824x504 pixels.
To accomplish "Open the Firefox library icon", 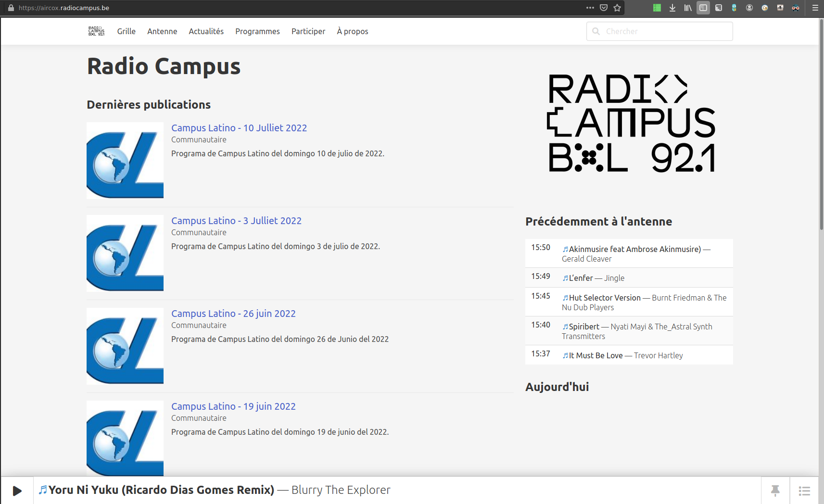I will pos(688,8).
